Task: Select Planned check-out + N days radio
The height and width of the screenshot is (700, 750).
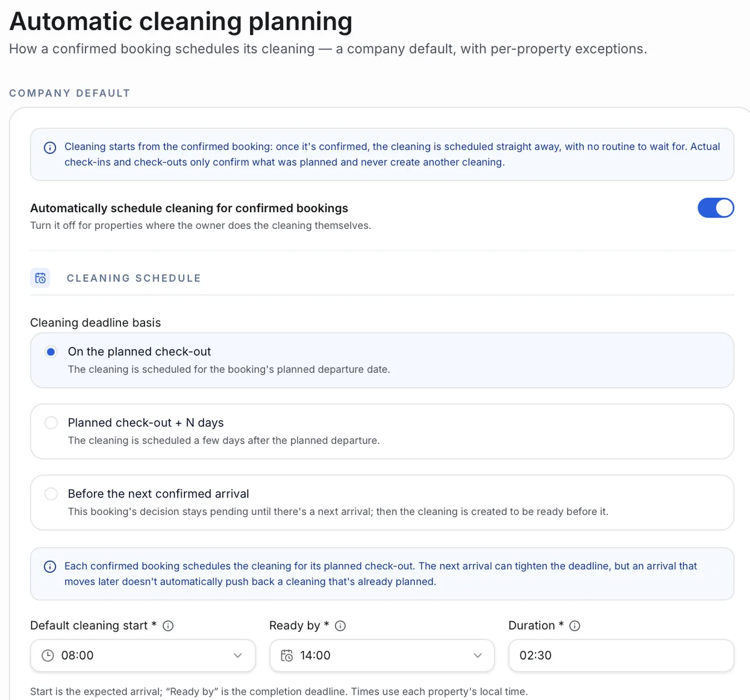Action: (x=51, y=423)
